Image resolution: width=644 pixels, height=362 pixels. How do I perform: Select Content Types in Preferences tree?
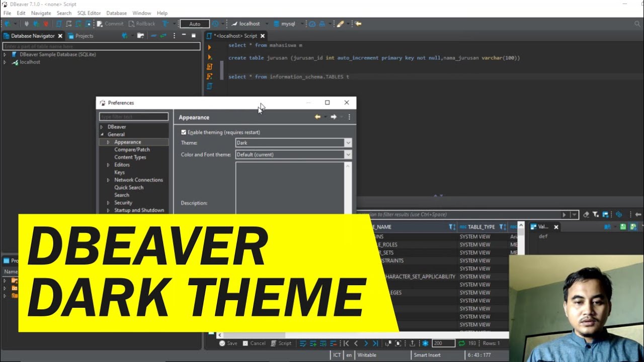point(130,157)
